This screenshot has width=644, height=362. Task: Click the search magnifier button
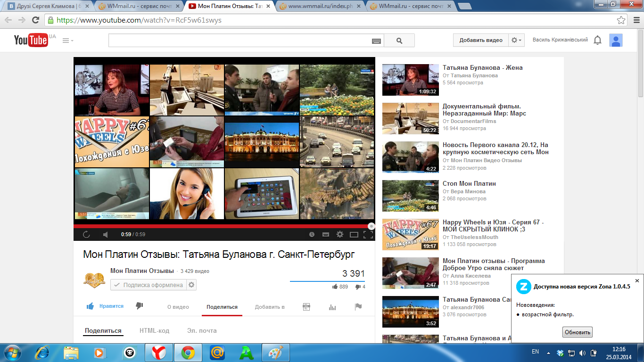[399, 41]
